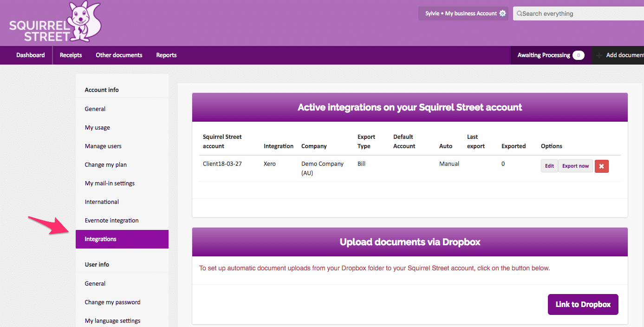This screenshot has height=327, width=644.
Task: Click Upload documents via Dropbox header
Action: (410, 242)
